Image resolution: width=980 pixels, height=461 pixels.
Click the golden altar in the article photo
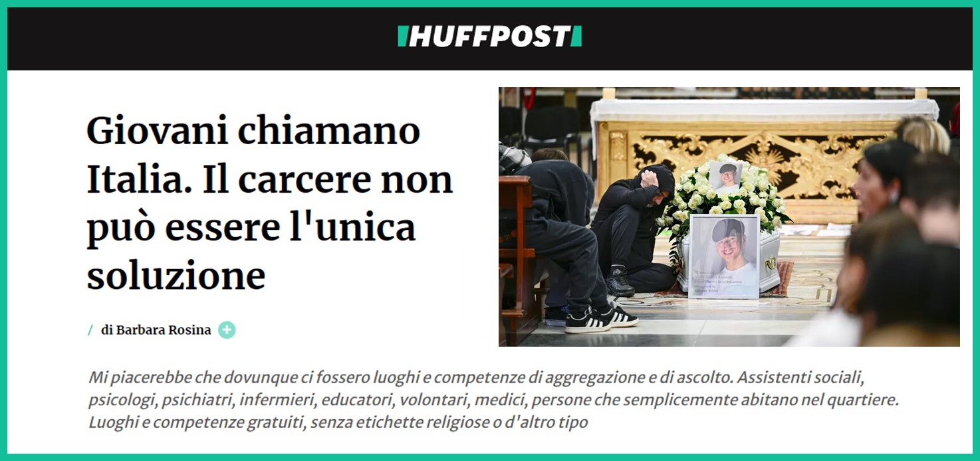[x=745, y=156]
